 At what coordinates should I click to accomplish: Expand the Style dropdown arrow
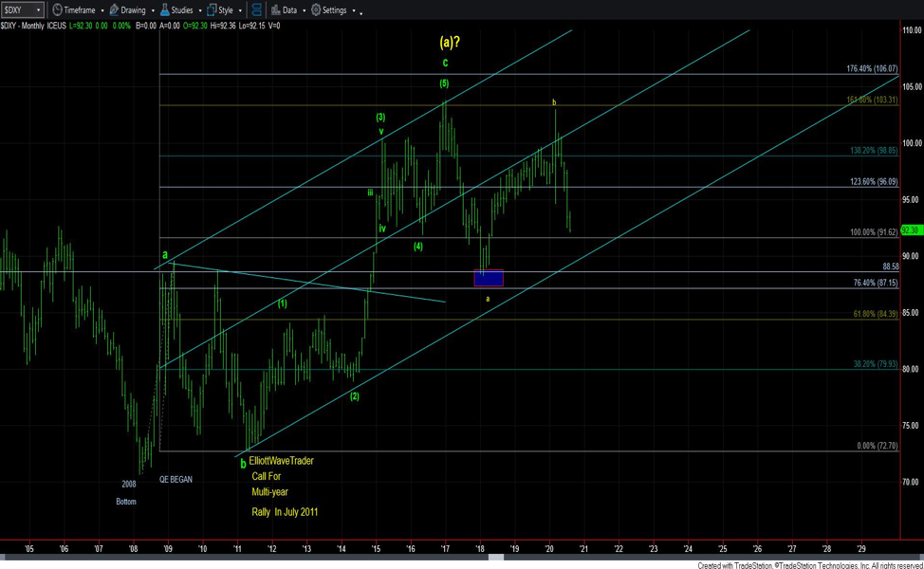(x=238, y=11)
